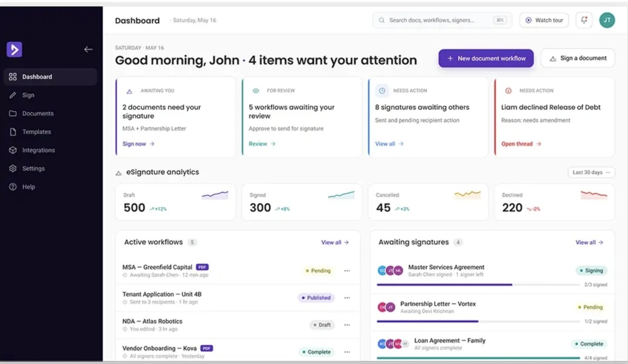
Task: Click the Master Services Agreement progress bar
Action: 478,285
